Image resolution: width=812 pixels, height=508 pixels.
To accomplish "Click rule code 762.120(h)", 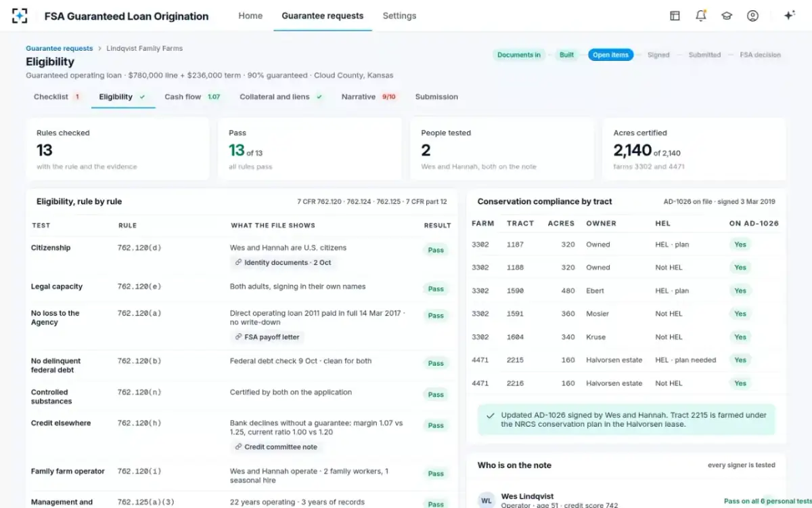I will [139, 423].
